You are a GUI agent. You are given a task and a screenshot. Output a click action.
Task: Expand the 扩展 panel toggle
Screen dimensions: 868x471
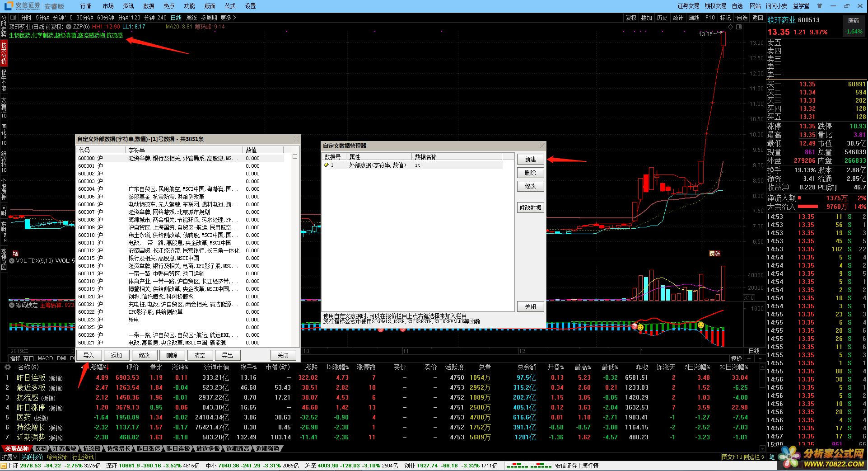[9, 457]
